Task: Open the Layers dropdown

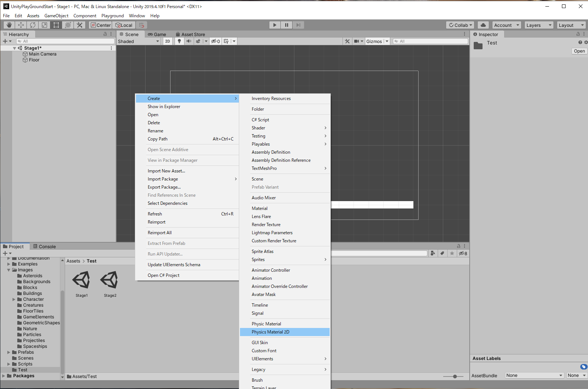Action: point(539,25)
